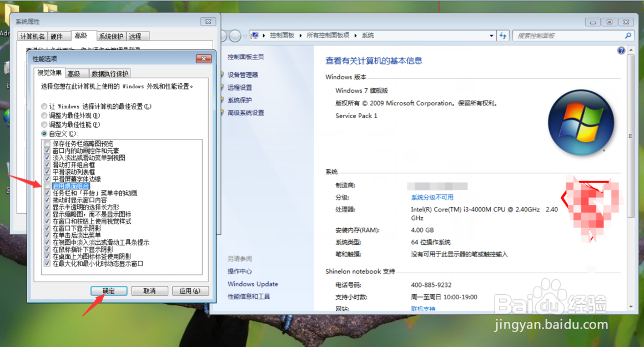Uncheck 任务栏和「开始」菜单中的动画

[x=47, y=193]
